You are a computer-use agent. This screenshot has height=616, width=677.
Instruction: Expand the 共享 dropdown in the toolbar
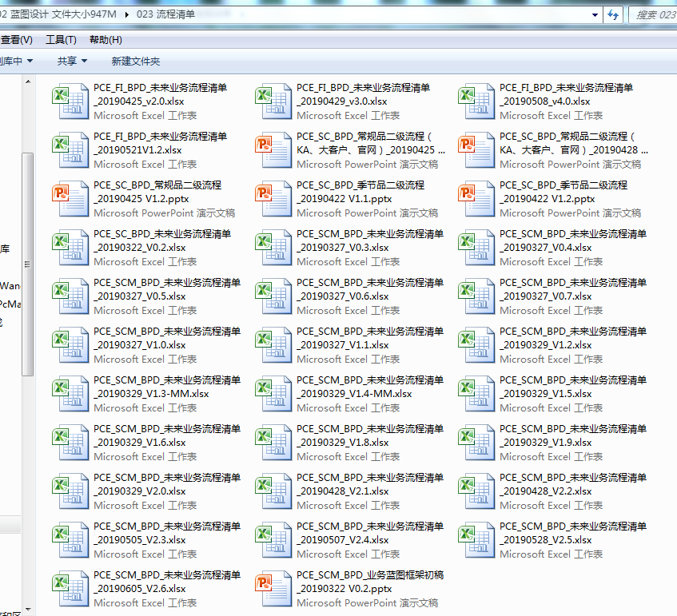coord(72,61)
